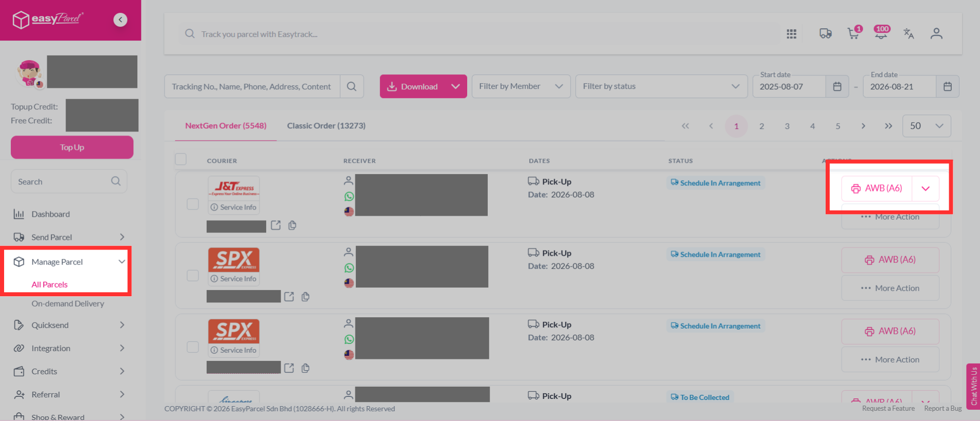Copy tracking number of first SPX parcel
Viewport: 980px width, 421px height.
[x=306, y=297]
